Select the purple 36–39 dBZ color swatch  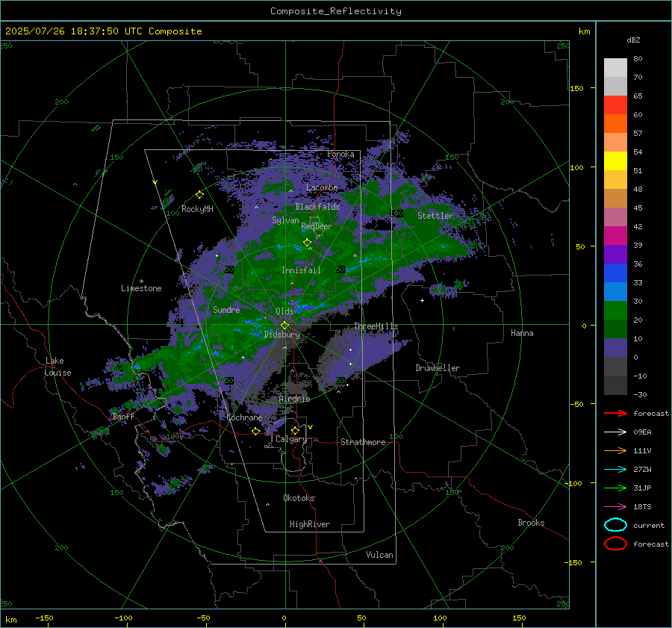coord(615,255)
